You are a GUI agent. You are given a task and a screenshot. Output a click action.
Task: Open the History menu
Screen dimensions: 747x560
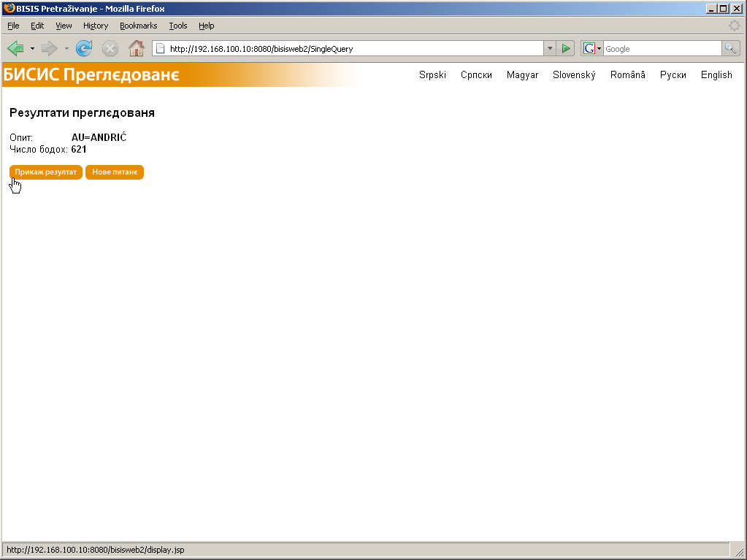(x=96, y=26)
